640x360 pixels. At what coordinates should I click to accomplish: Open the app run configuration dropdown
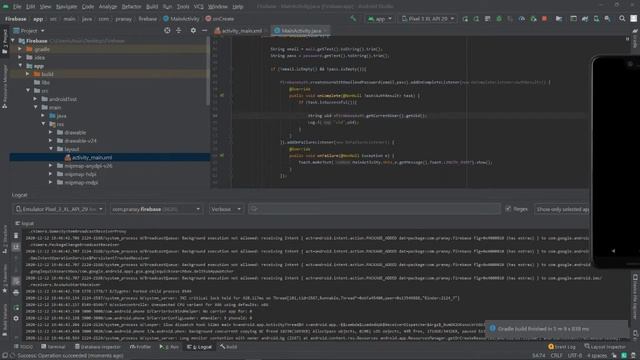point(380,19)
